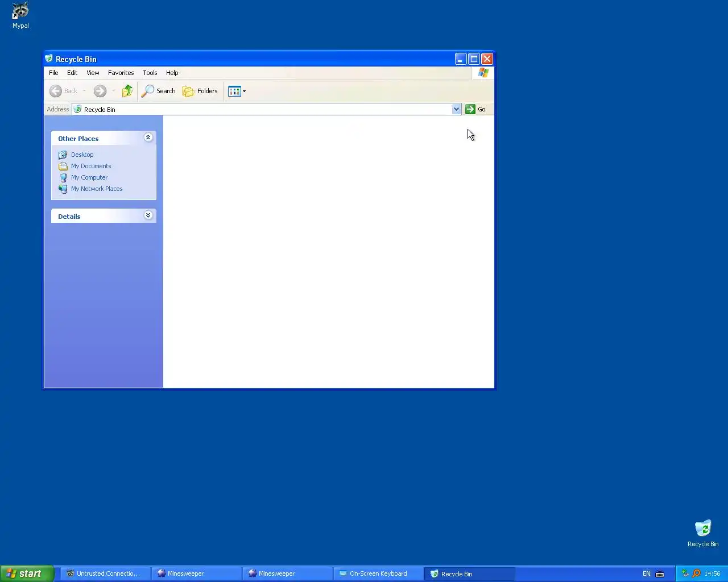The image size is (728, 582).
Task: Open the Tools menu
Action: click(x=150, y=73)
